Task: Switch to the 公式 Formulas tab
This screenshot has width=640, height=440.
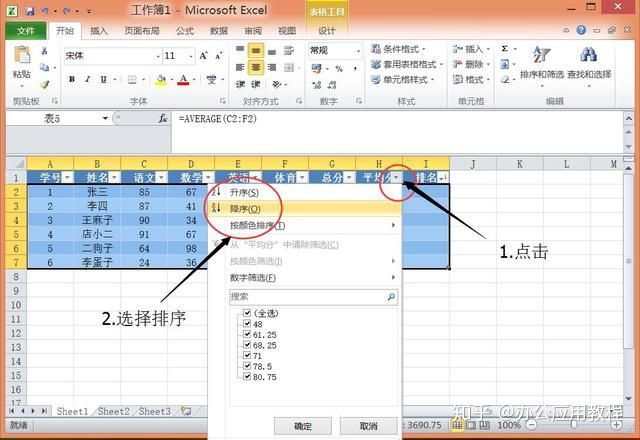Action: point(185,31)
